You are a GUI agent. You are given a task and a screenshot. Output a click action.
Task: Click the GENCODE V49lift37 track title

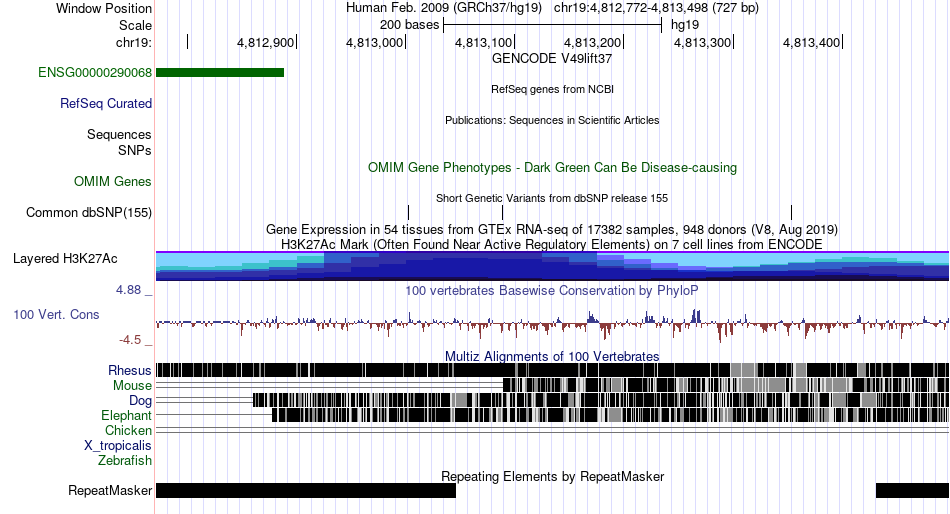coord(552,59)
